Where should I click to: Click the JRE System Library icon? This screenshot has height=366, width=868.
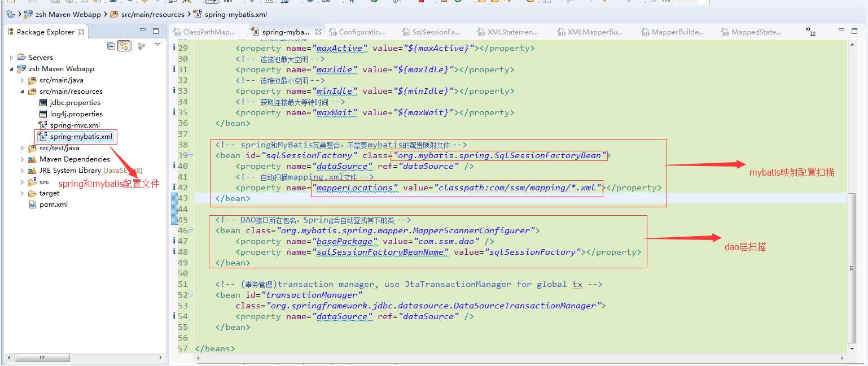pyautogui.click(x=32, y=171)
